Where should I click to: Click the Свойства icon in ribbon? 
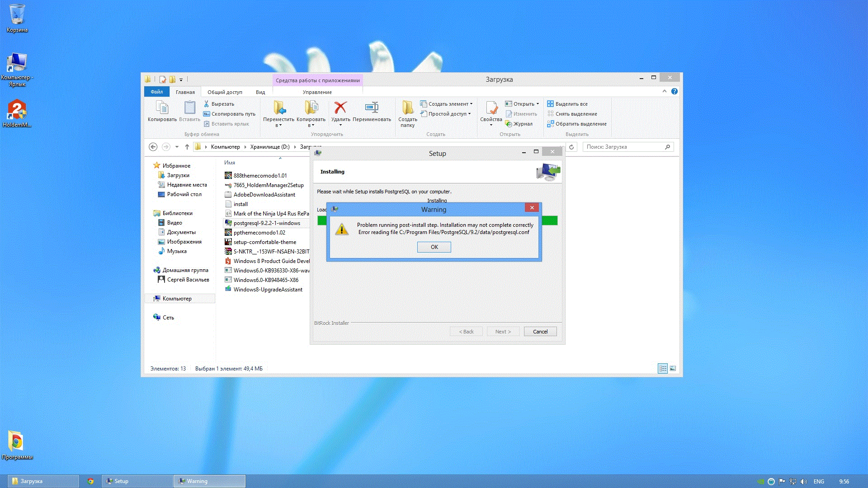pyautogui.click(x=491, y=108)
